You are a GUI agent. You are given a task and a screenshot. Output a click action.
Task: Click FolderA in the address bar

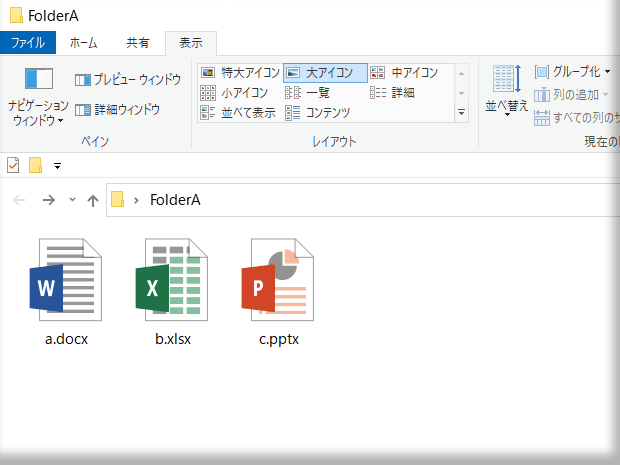(x=175, y=200)
